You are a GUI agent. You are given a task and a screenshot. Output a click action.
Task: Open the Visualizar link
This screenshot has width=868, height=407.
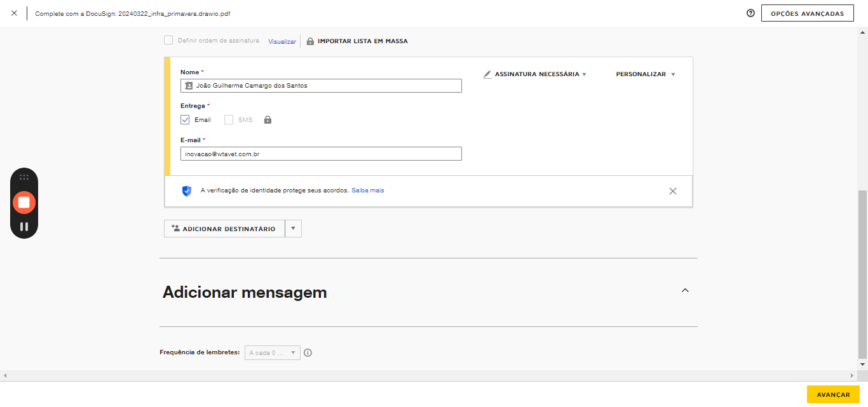click(282, 41)
